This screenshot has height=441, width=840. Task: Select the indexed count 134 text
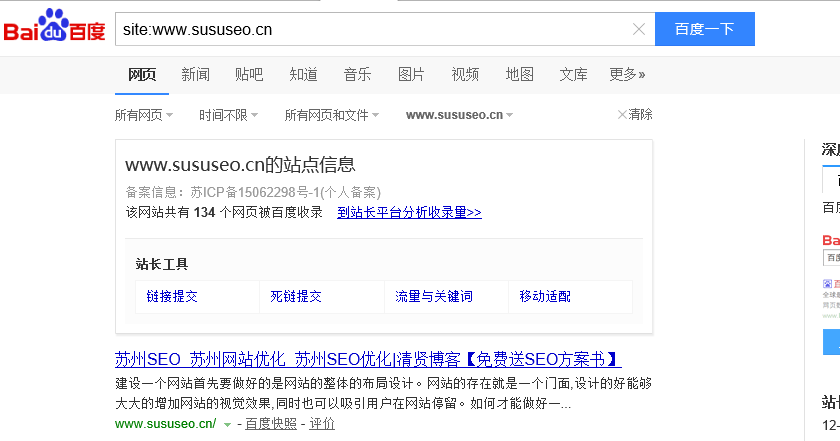pos(205,213)
